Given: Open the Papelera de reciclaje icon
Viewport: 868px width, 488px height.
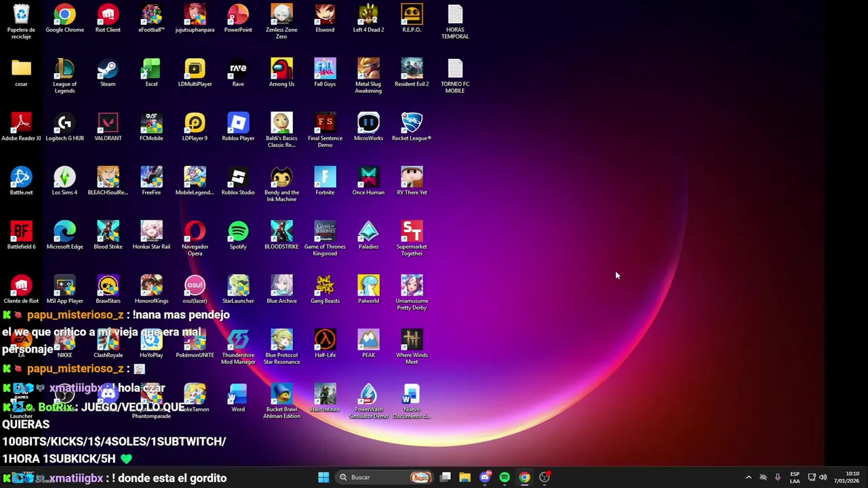Looking at the screenshot, I should tap(21, 20).
